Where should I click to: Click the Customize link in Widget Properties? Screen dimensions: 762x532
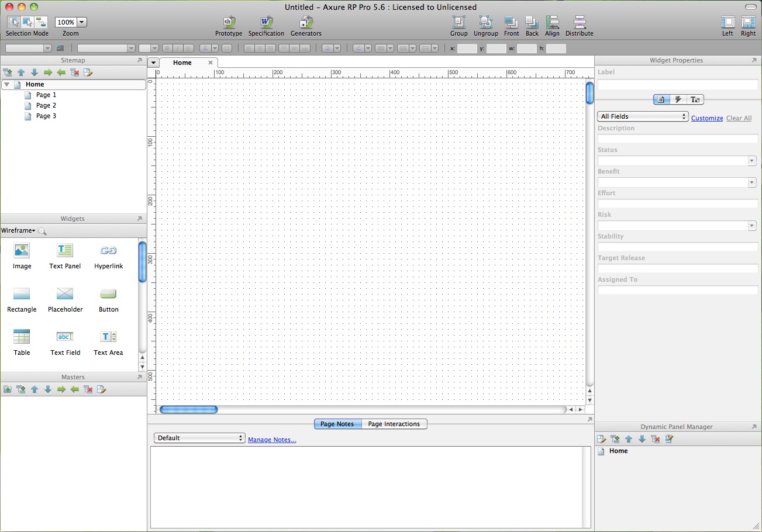click(706, 118)
